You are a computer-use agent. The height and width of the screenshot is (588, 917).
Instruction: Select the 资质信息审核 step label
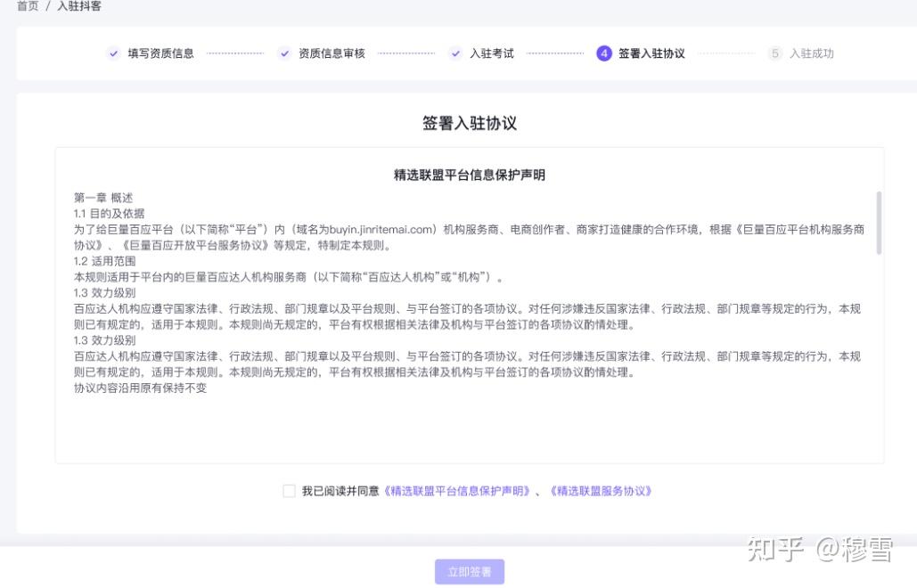[x=332, y=53]
